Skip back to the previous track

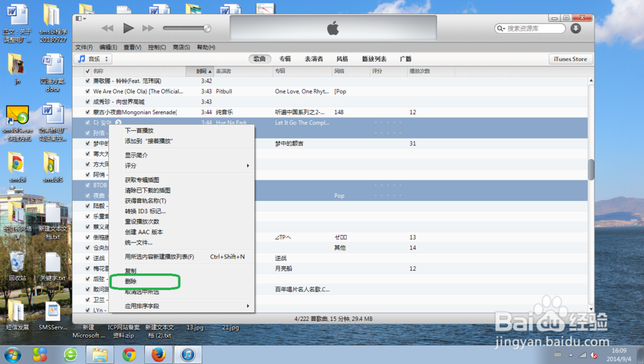107,28
